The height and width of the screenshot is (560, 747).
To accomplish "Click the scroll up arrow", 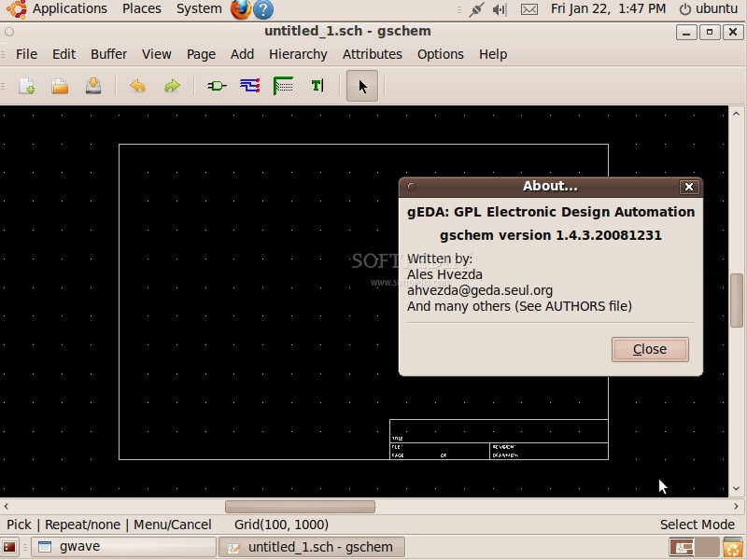I will (736, 114).
